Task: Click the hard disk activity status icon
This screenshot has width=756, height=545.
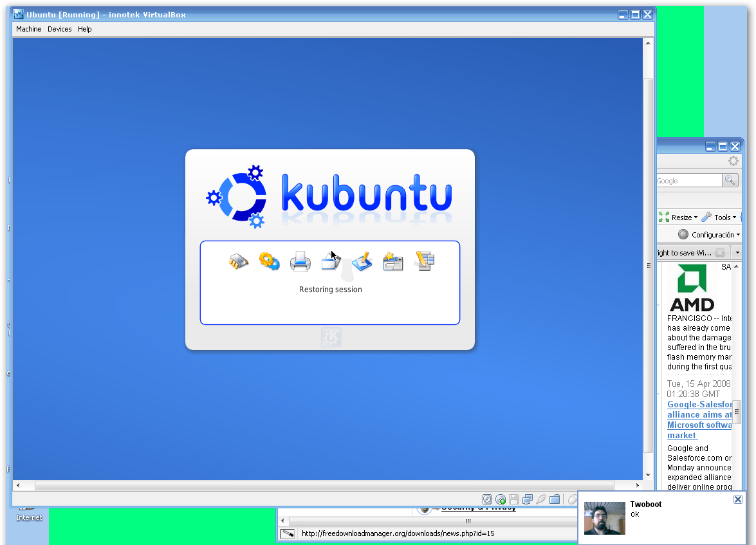Action: click(487, 499)
